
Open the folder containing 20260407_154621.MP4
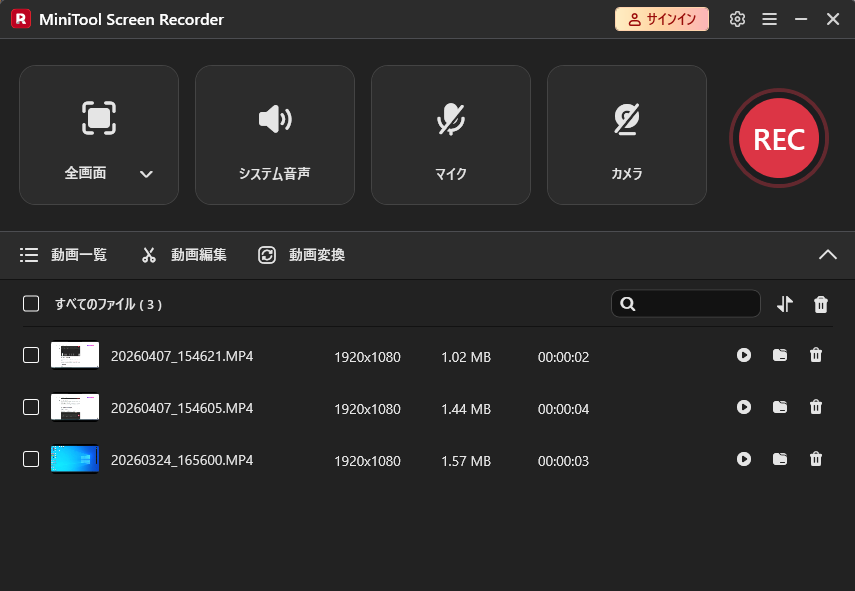pos(780,355)
